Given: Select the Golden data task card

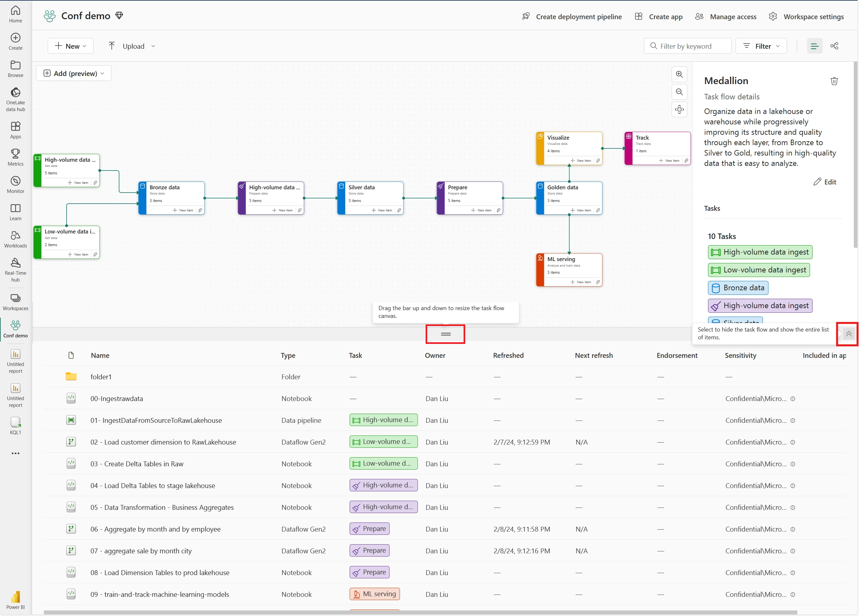Looking at the screenshot, I should (x=569, y=198).
